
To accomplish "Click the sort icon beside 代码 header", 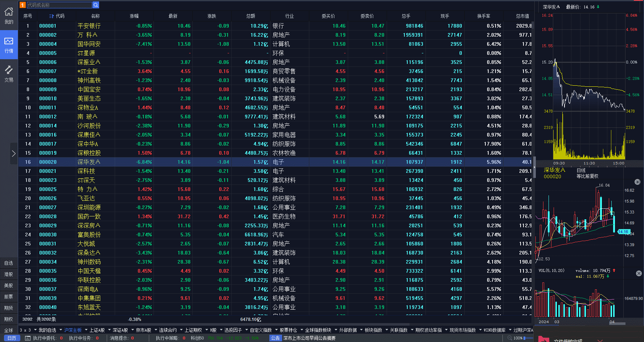I will [x=51, y=16].
